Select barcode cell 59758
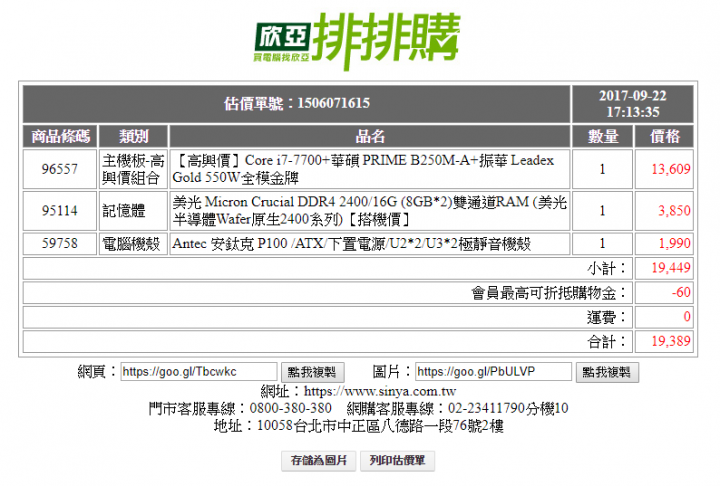This screenshot has width=720, height=486. [60, 243]
